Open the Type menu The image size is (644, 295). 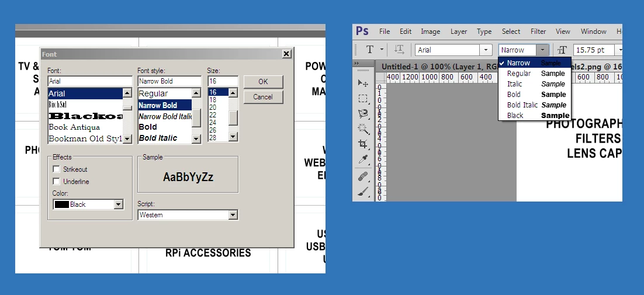tap(484, 31)
